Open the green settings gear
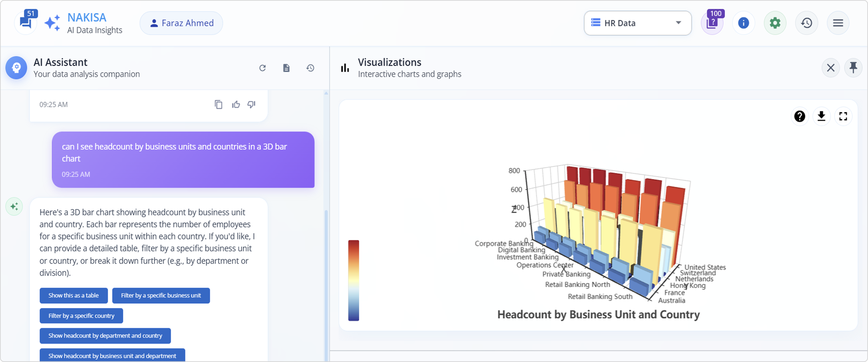The height and width of the screenshot is (362, 868). [775, 23]
